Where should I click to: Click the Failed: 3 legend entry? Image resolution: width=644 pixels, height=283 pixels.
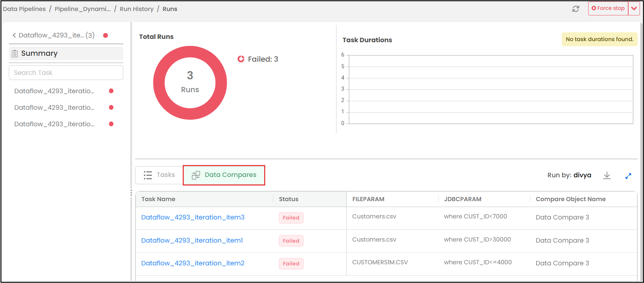258,59
